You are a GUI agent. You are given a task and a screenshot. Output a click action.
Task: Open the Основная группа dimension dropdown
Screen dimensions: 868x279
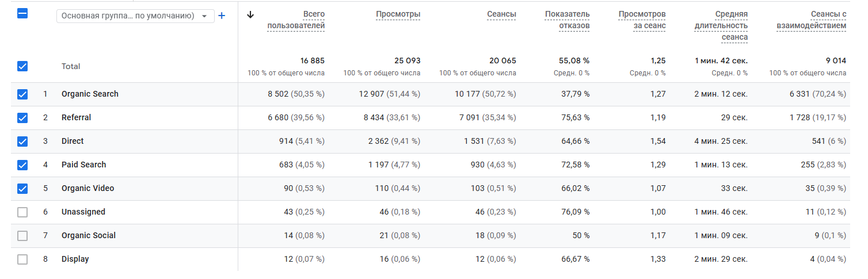135,16
